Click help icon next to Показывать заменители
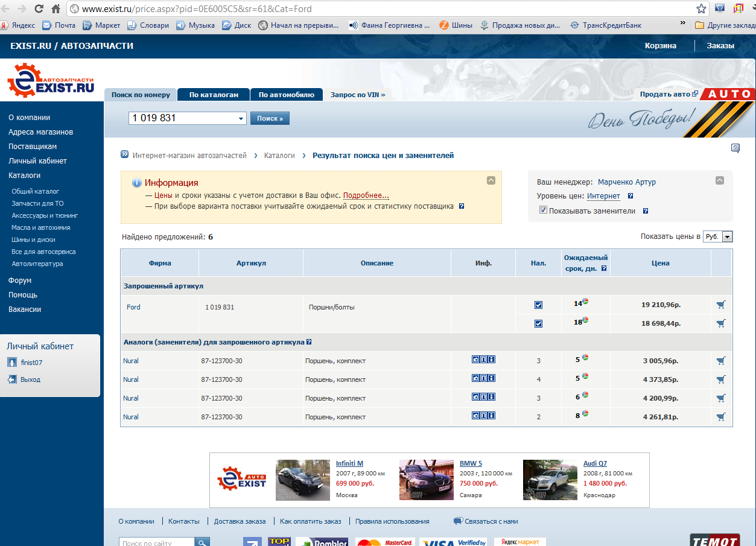The image size is (756, 546). [646, 211]
